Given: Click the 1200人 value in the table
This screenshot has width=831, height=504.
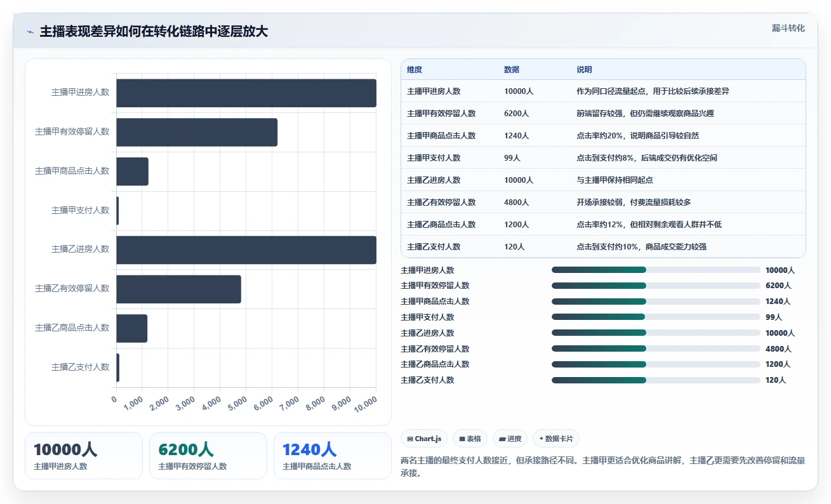Looking at the screenshot, I should 516,225.
